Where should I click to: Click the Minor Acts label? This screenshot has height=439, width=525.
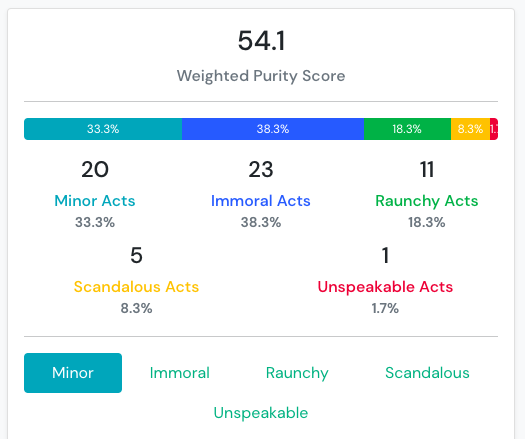pyautogui.click(x=95, y=201)
